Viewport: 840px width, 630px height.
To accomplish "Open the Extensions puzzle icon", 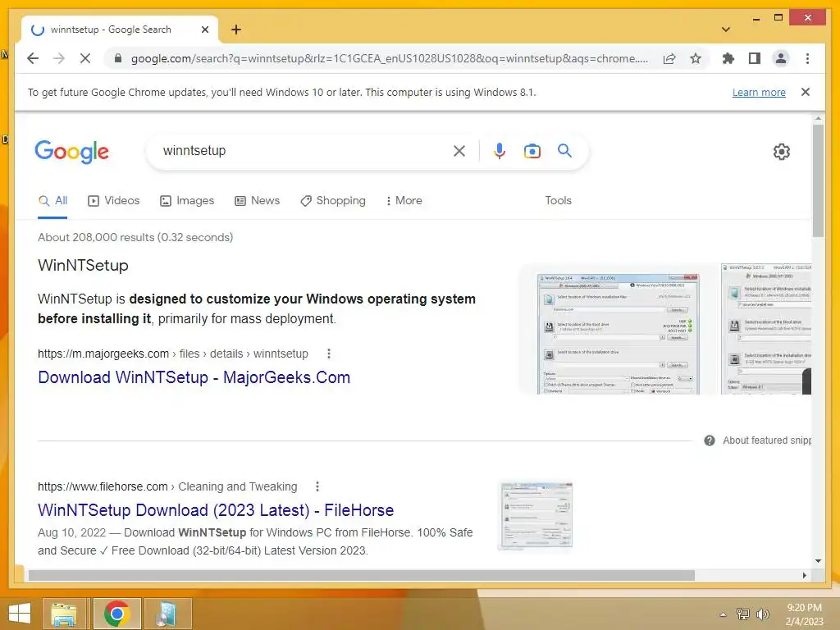I will click(728, 58).
